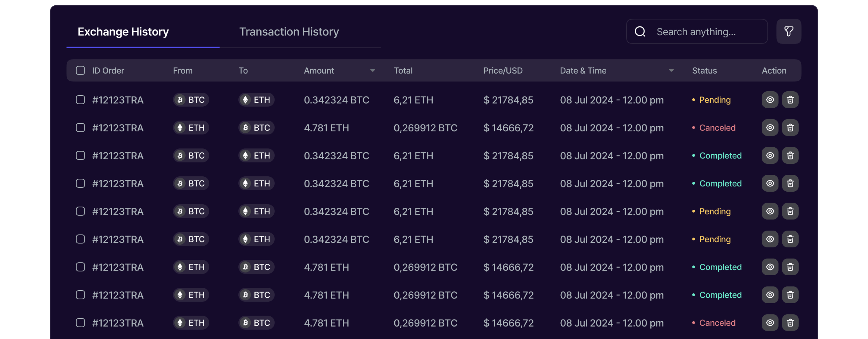Toggle the select-all checkbox in header

click(80, 70)
